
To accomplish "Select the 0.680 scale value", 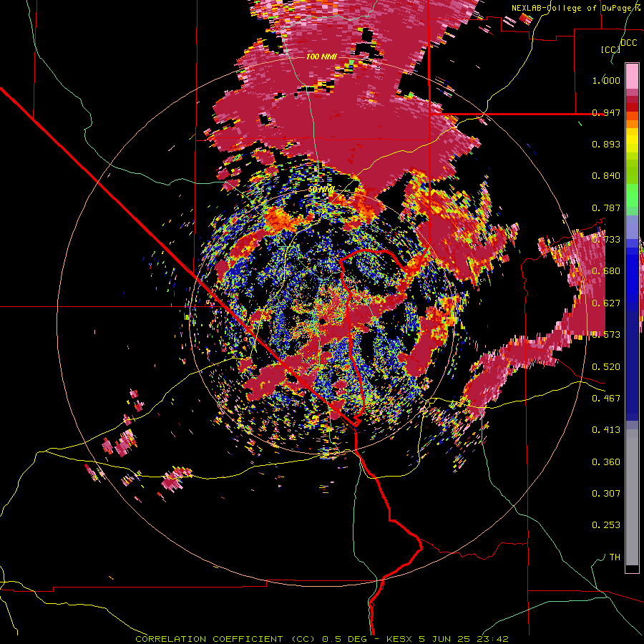I will [x=606, y=271].
